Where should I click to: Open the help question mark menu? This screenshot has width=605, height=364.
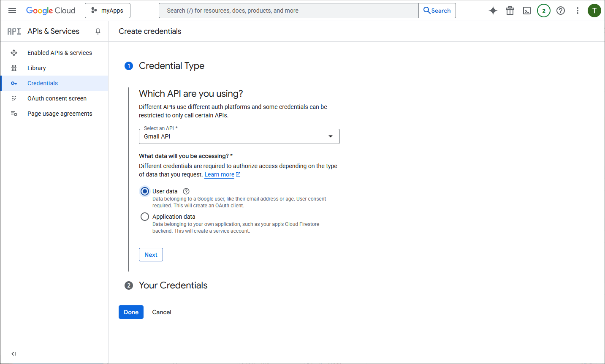tap(561, 11)
